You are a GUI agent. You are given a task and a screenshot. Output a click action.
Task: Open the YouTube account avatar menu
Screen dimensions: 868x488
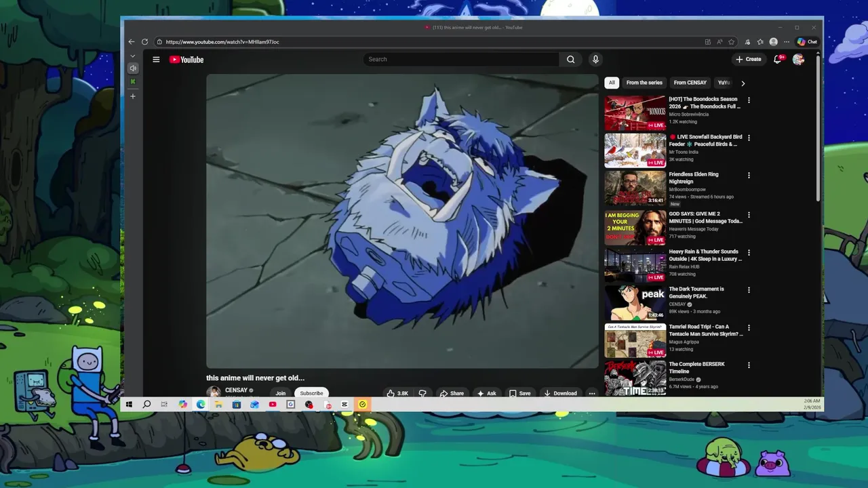[x=798, y=60]
